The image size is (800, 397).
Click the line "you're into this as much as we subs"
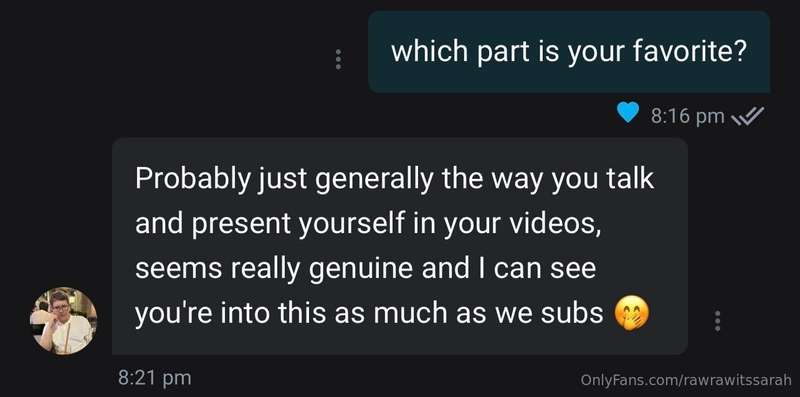click(x=369, y=314)
